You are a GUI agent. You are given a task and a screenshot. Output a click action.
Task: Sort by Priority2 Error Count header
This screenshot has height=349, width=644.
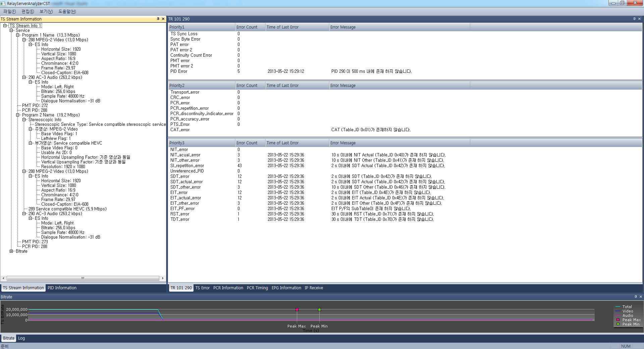pyautogui.click(x=250, y=86)
